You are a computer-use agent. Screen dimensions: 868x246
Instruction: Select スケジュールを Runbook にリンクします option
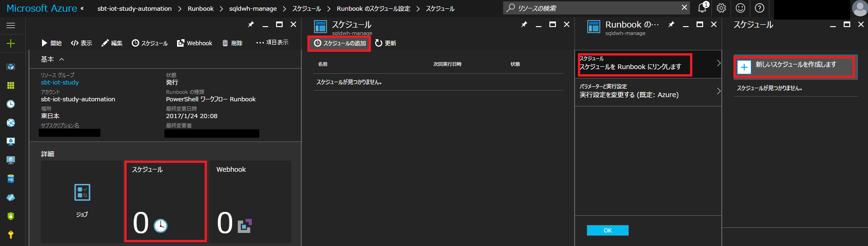click(x=648, y=64)
